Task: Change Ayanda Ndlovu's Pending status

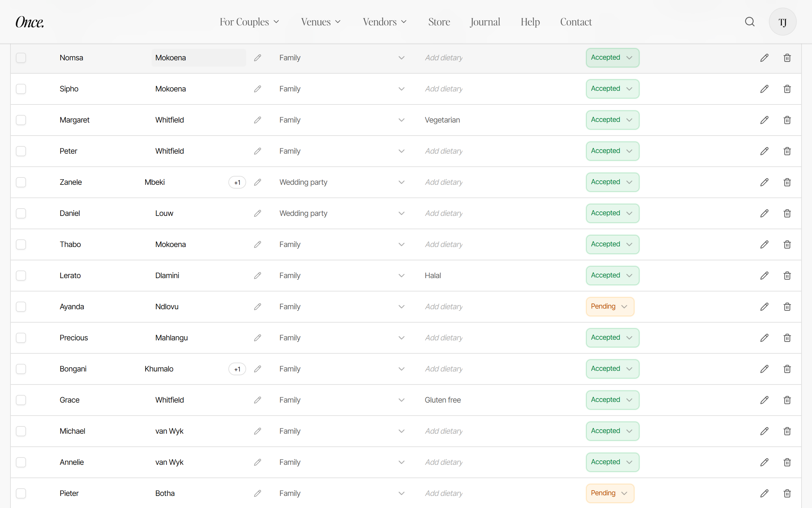Action: click(x=610, y=307)
